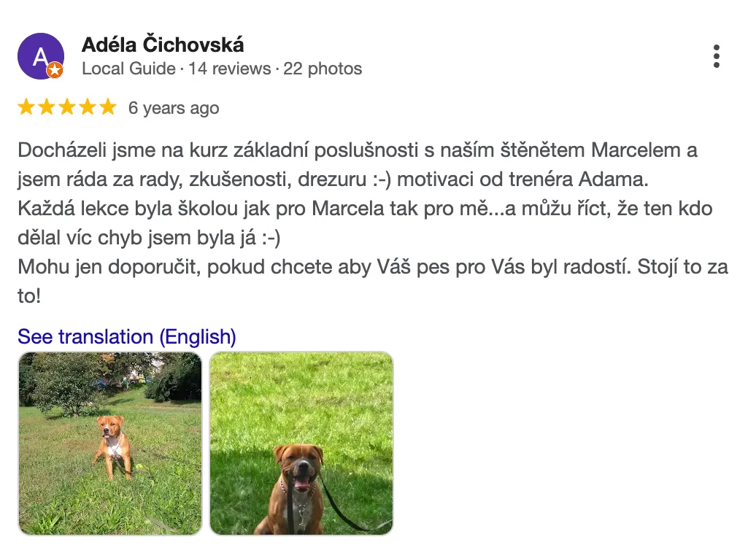
Task: Click the review line starting "Docházeli jsme"
Action: coord(358,151)
